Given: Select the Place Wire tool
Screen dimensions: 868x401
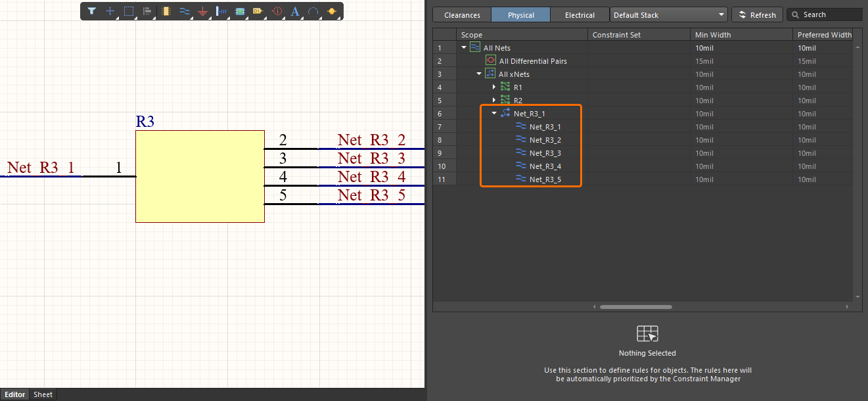Looking at the screenshot, I should click(x=184, y=11).
